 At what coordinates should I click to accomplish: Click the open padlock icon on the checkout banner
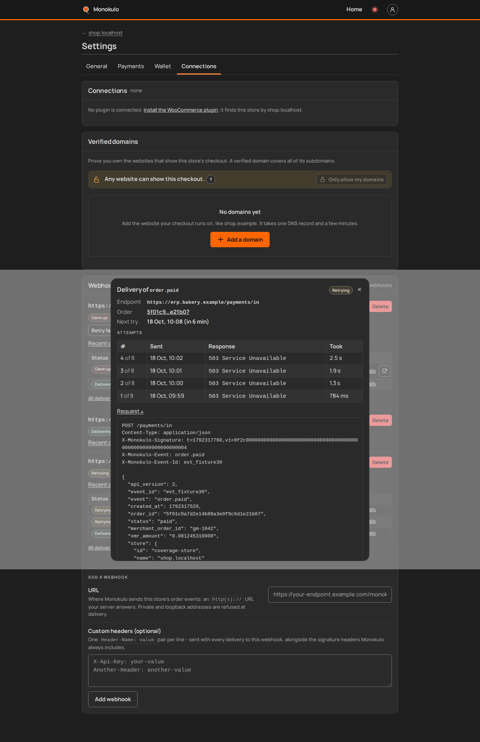coord(96,179)
